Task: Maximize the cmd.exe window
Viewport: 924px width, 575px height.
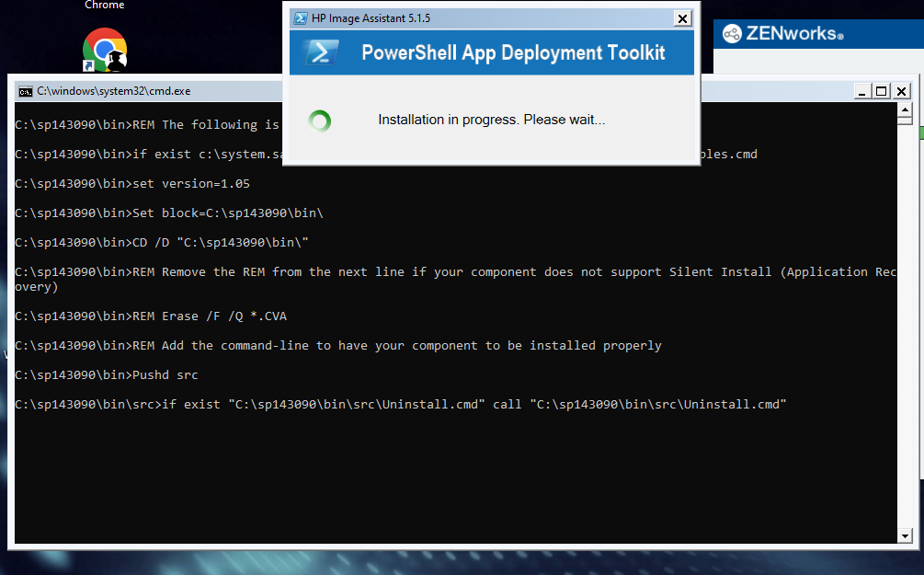Action: click(882, 91)
